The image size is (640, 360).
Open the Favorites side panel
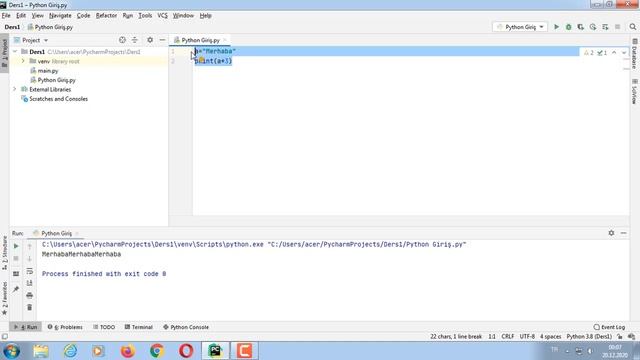(x=4, y=297)
